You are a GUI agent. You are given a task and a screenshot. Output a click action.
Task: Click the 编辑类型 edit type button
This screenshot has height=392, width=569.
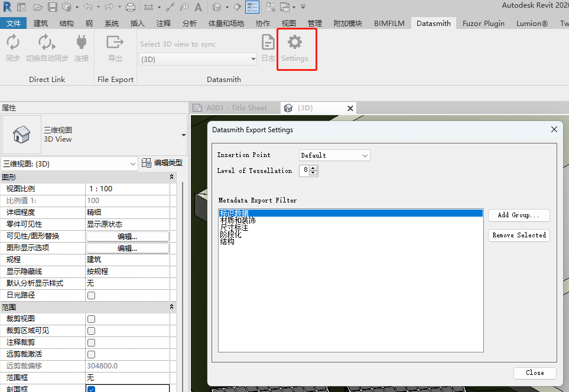coord(162,163)
